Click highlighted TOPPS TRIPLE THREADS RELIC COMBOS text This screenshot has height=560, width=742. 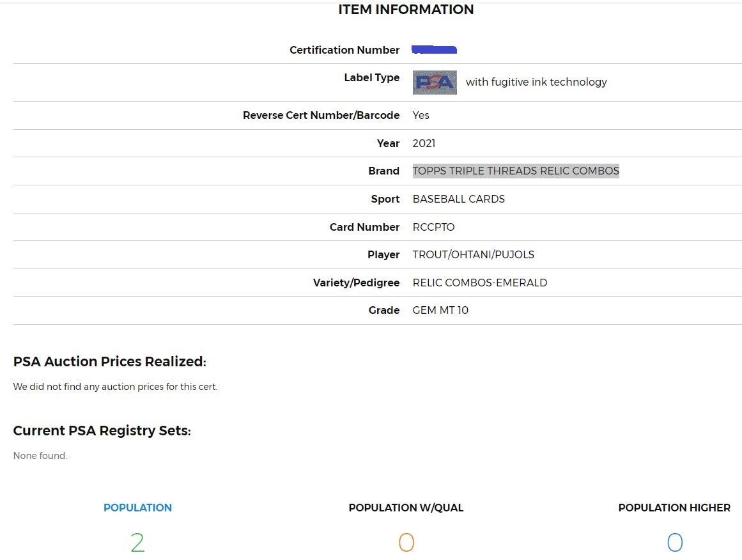pos(516,171)
